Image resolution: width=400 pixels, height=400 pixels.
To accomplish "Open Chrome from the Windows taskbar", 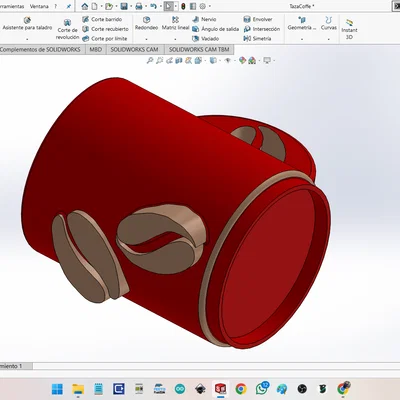I will pos(241,389).
